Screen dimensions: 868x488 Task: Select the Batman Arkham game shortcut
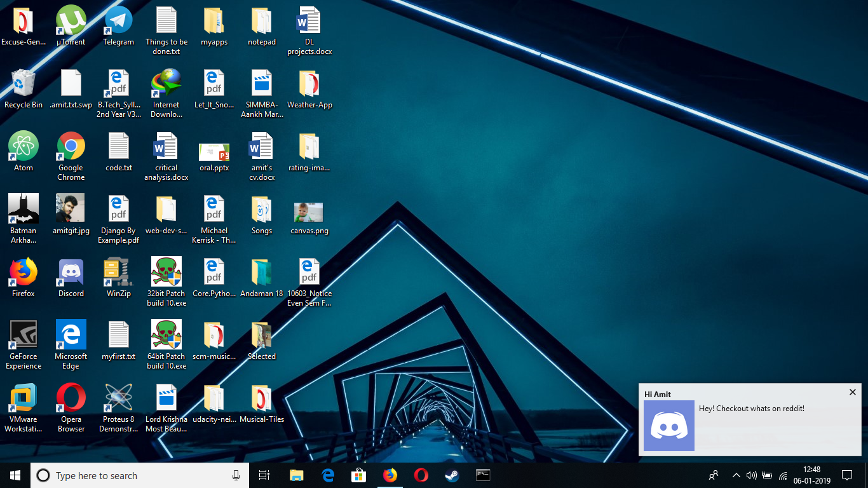pos(24,219)
